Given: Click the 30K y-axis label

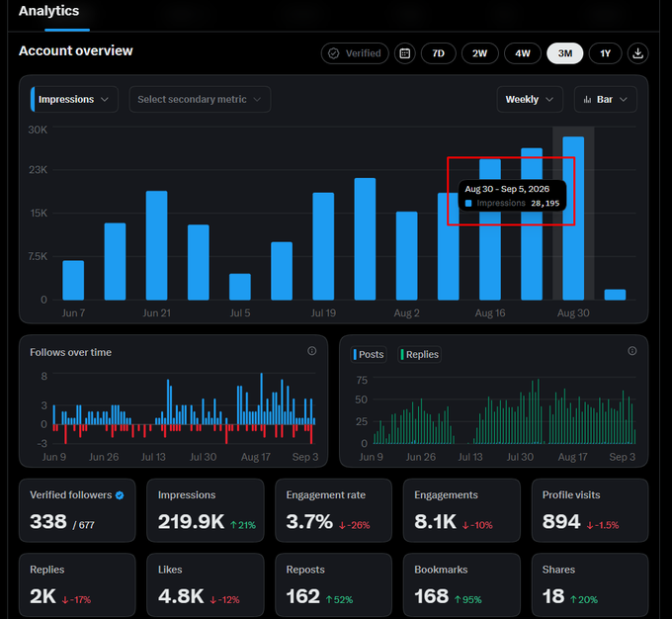Looking at the screenshot, I should [x=38, y=130].
